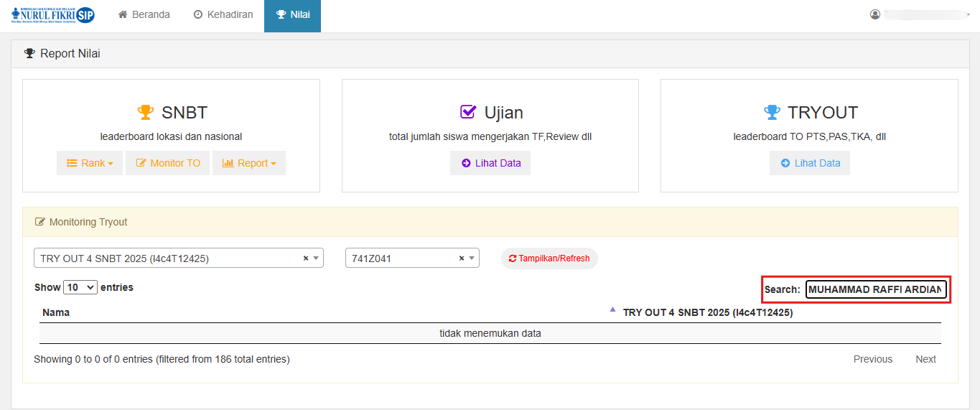Click Lihat Data under Ujian

(490, 163)
